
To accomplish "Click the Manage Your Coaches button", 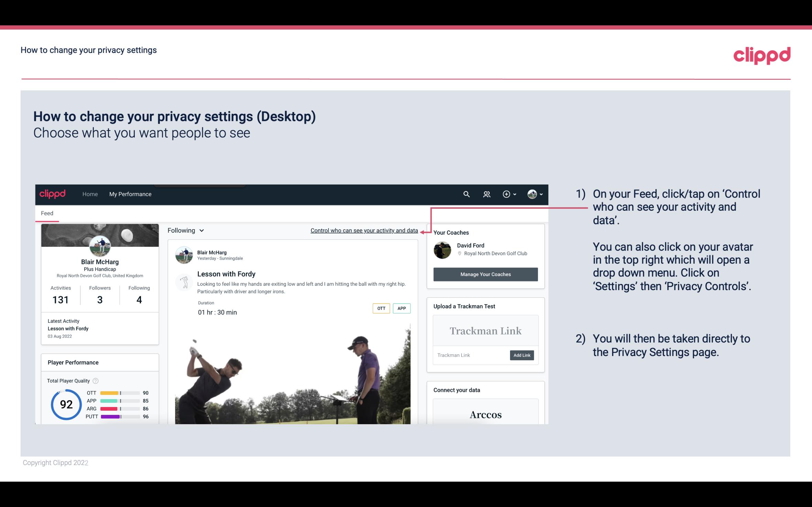I will (485, 274).
